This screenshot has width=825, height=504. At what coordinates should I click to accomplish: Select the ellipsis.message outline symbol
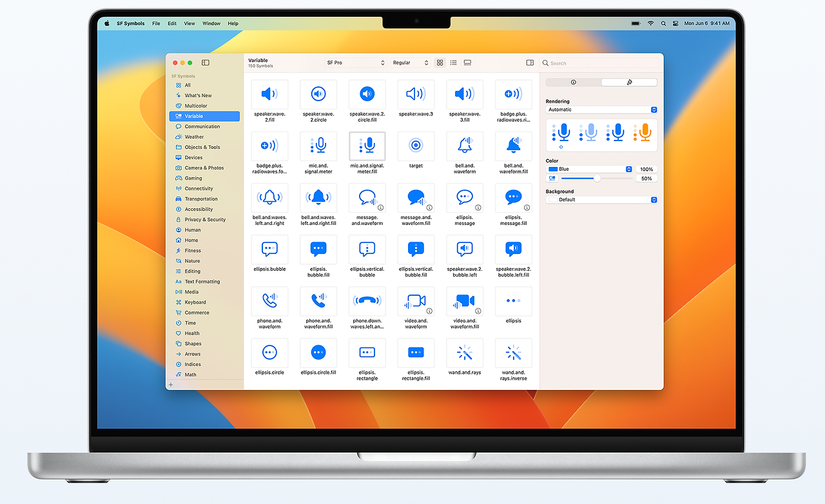[x=465, y=197]
